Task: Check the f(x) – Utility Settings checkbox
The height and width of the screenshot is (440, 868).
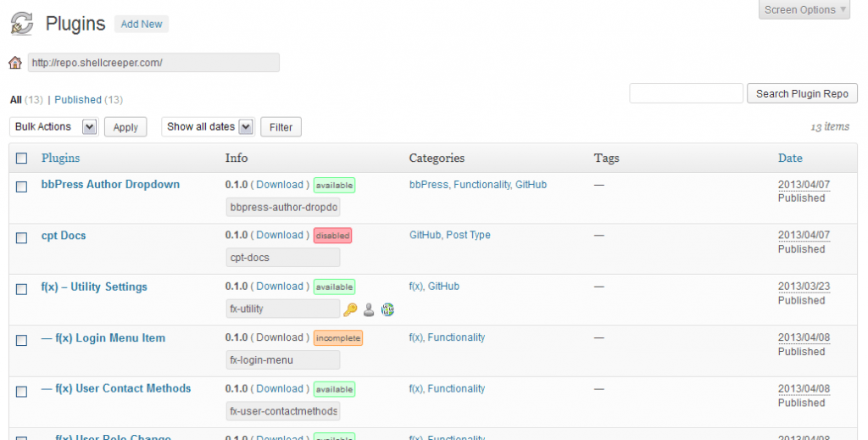Action: pyautogui.click(x=21, y=289)
